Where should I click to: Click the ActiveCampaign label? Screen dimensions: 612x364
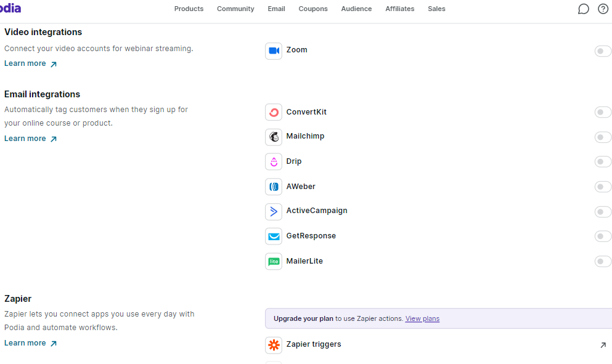317,211
